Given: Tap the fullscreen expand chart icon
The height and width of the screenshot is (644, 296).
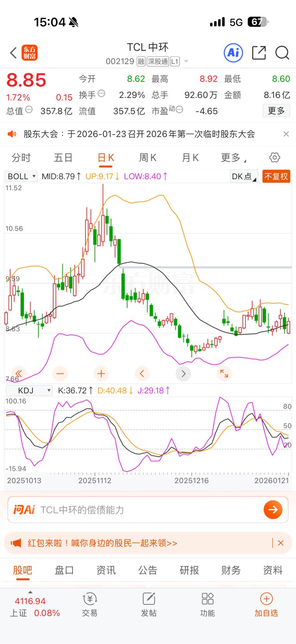Looking at the screenshot, I should tap(224, 374).
